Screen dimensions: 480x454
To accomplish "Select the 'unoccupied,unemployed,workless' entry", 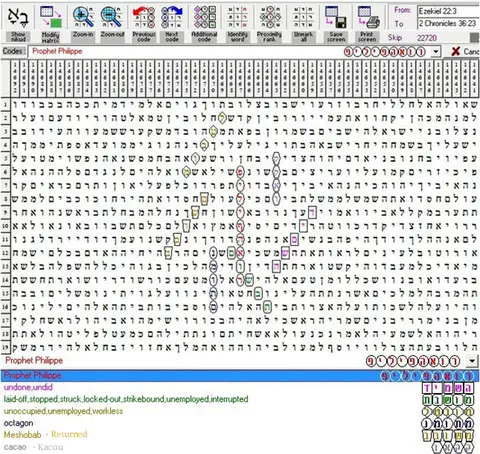I will [x=63, y=411].
